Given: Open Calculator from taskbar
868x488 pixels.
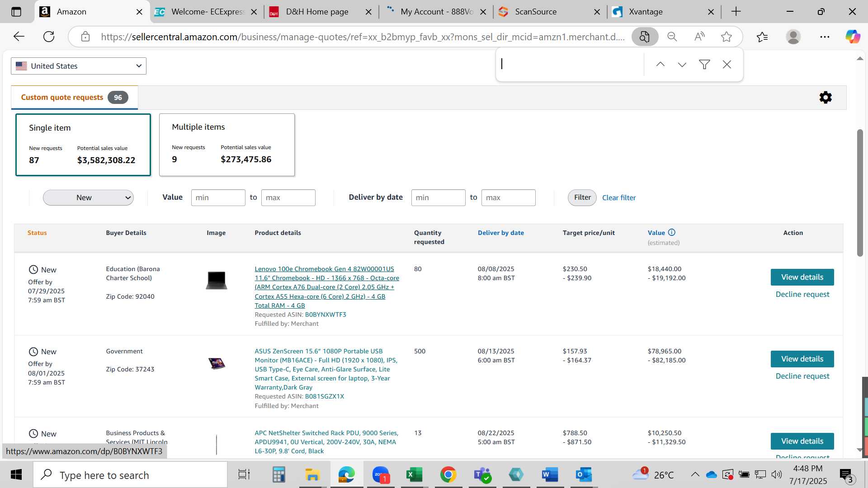Looking at the screenshot, I should coord(278,475).
